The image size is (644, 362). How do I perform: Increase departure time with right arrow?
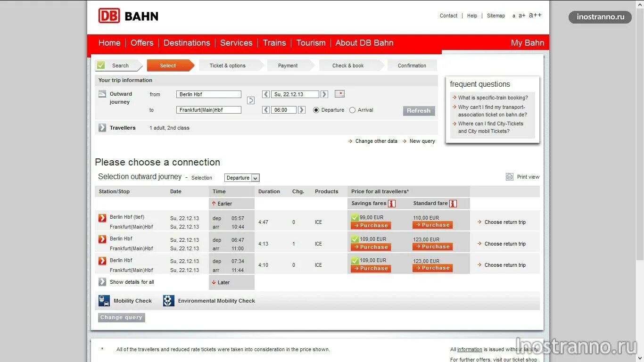[x=302, y=110]
